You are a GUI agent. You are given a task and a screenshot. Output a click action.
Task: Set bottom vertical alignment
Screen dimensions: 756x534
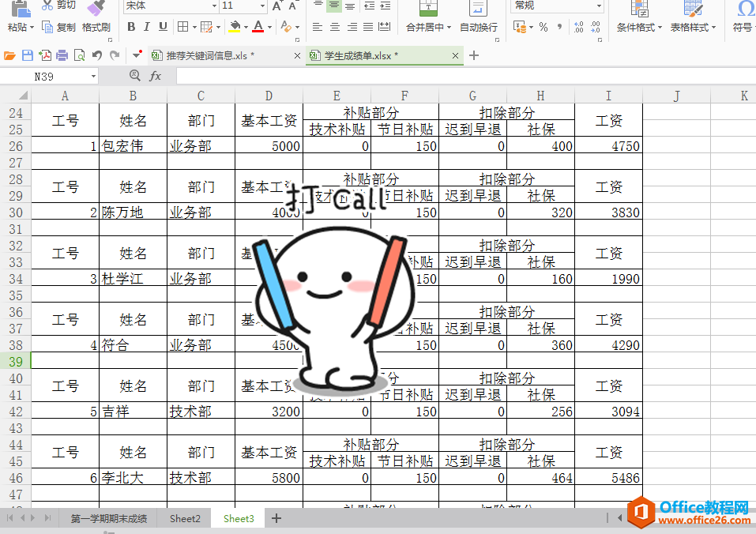point(351,6)
